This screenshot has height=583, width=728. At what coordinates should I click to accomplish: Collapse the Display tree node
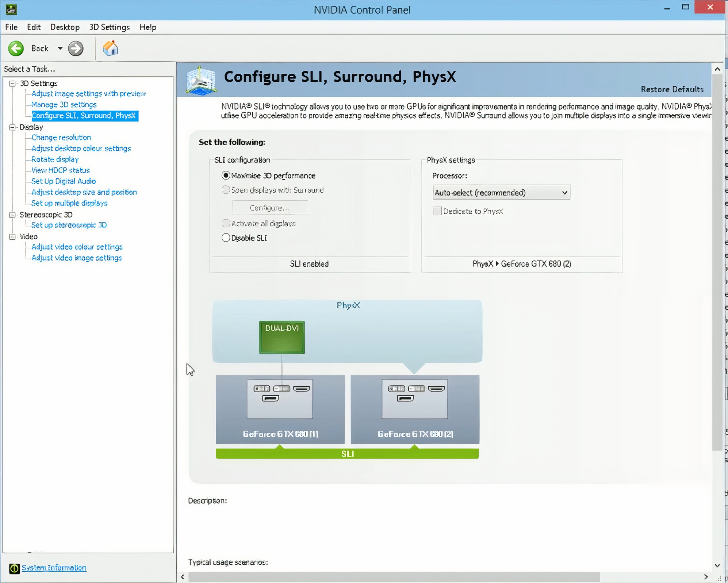pos(12,127)
